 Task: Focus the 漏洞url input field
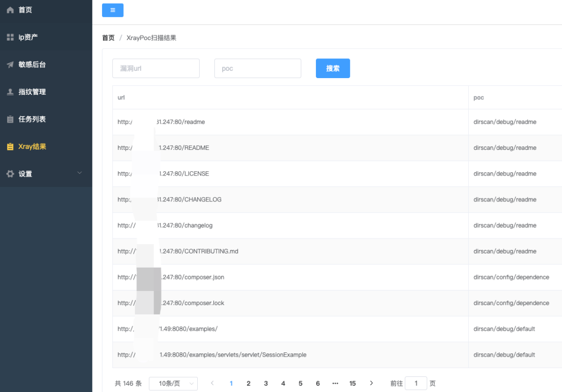tap(156, 68)
